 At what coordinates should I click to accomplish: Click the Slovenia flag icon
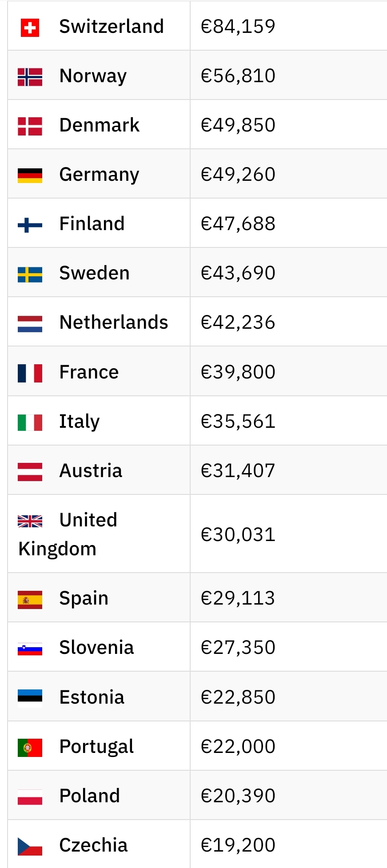(30, 649)
